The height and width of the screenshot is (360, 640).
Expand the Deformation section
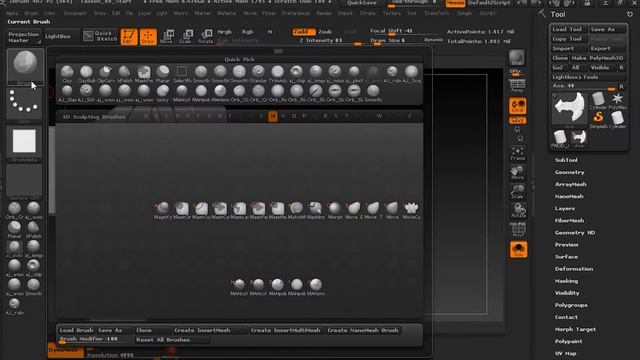574,269
